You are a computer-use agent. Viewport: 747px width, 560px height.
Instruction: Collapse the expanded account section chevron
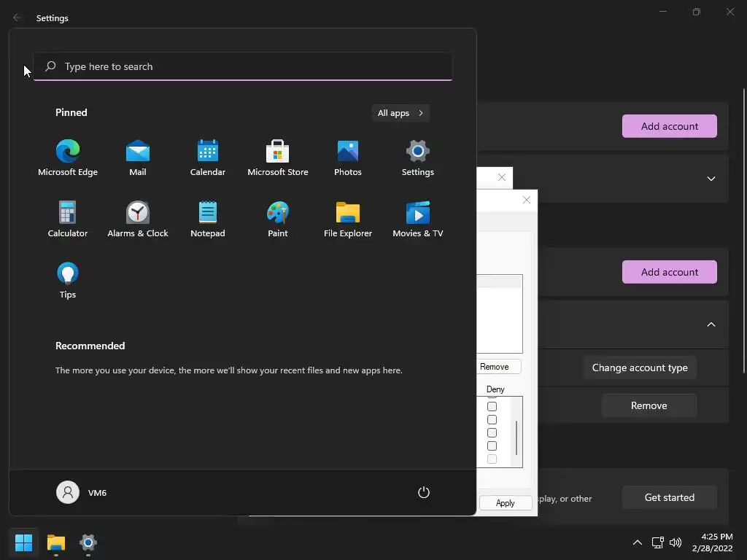(711, 324)
